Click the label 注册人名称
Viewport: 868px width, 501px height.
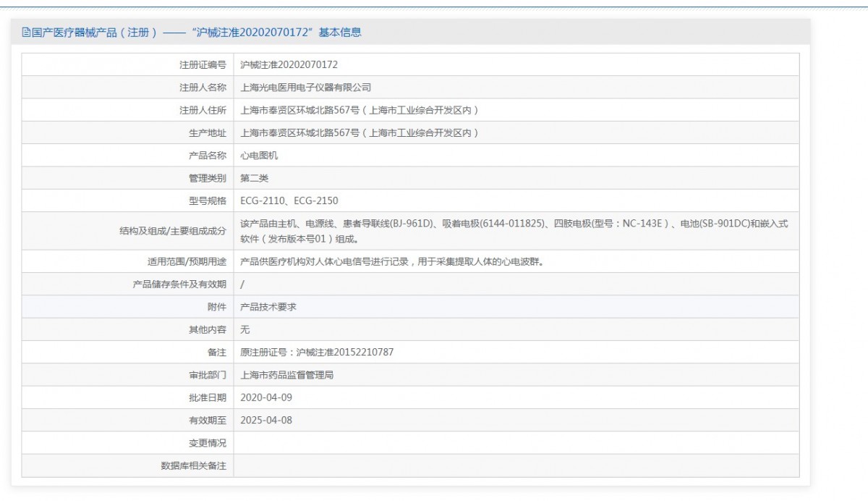[203, 88]
